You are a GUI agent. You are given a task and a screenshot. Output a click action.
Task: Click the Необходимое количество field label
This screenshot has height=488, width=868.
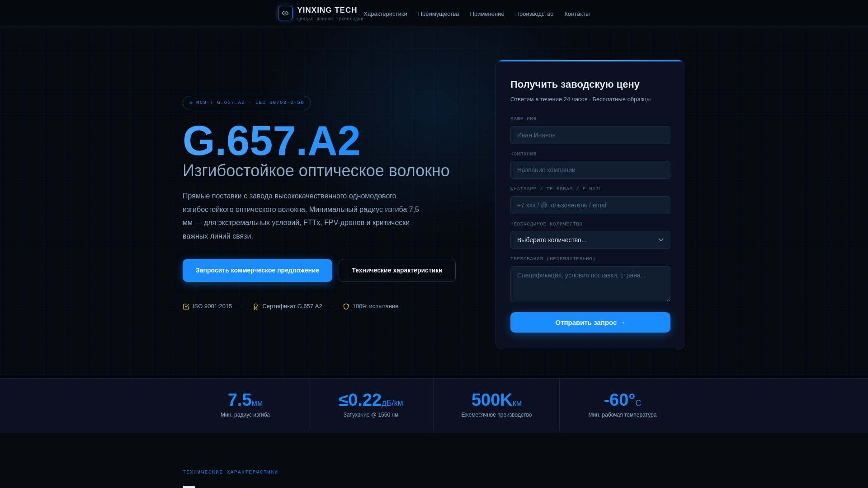546,224
